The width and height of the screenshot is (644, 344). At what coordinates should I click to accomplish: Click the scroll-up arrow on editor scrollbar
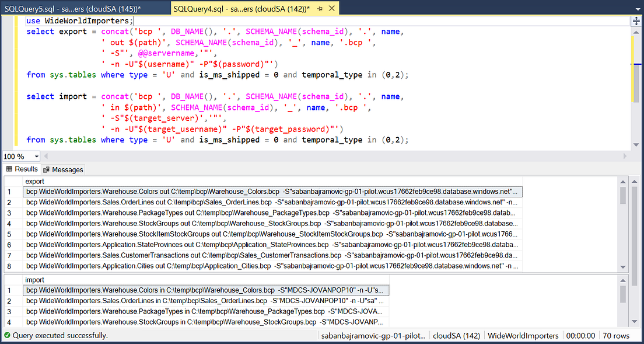(636, 30)
